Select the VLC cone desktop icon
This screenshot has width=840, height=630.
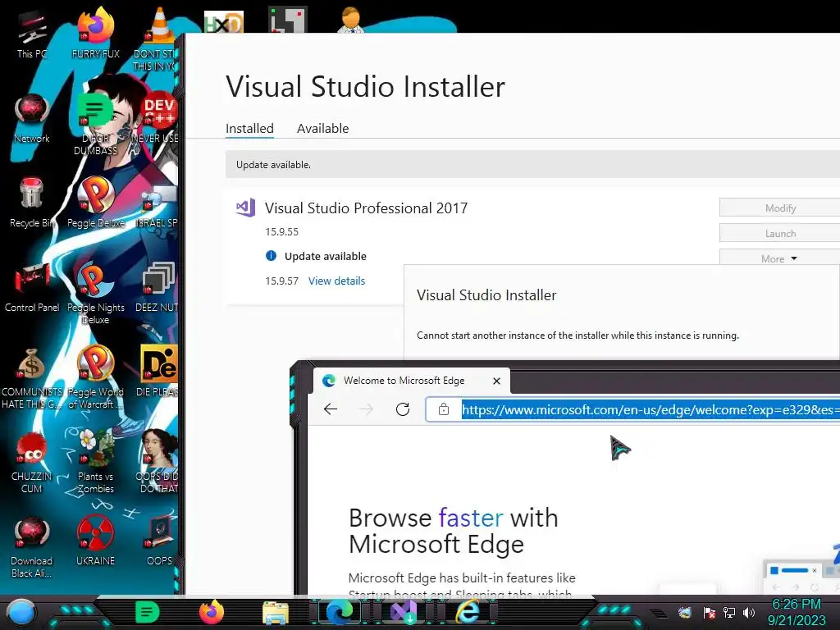[x=158, y=39]
